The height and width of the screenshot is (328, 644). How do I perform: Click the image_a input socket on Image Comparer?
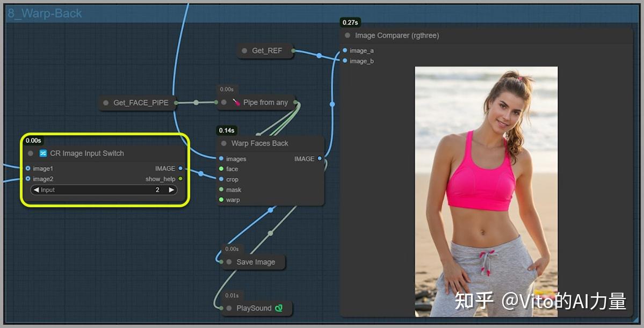coord(344,50)
